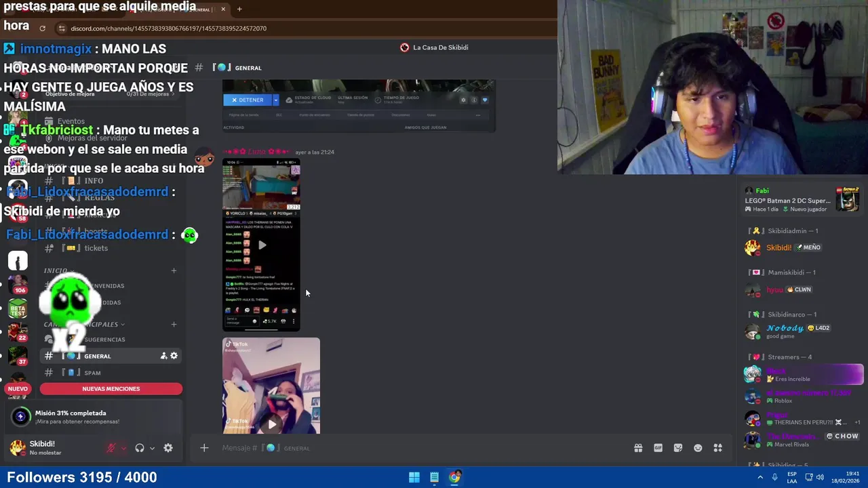
Task: Open server icon with 106 badge
Action: pyautogui.click(x=18, y=284)
